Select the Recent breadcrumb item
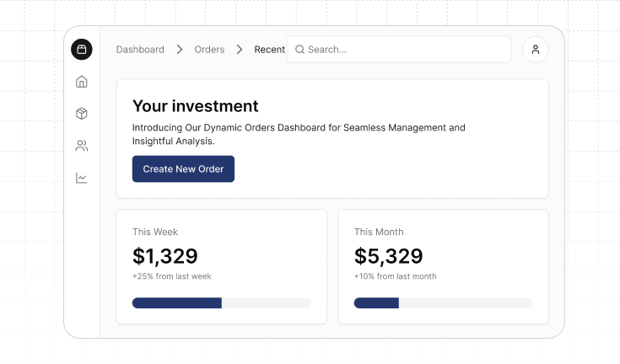 tap(269, 50)
